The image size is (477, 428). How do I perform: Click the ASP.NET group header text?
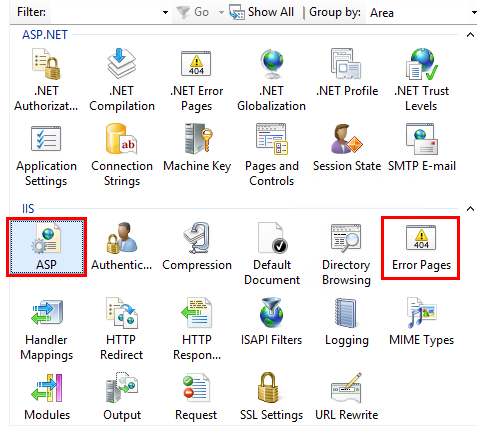pyautogui.click(x=45, y=35)
